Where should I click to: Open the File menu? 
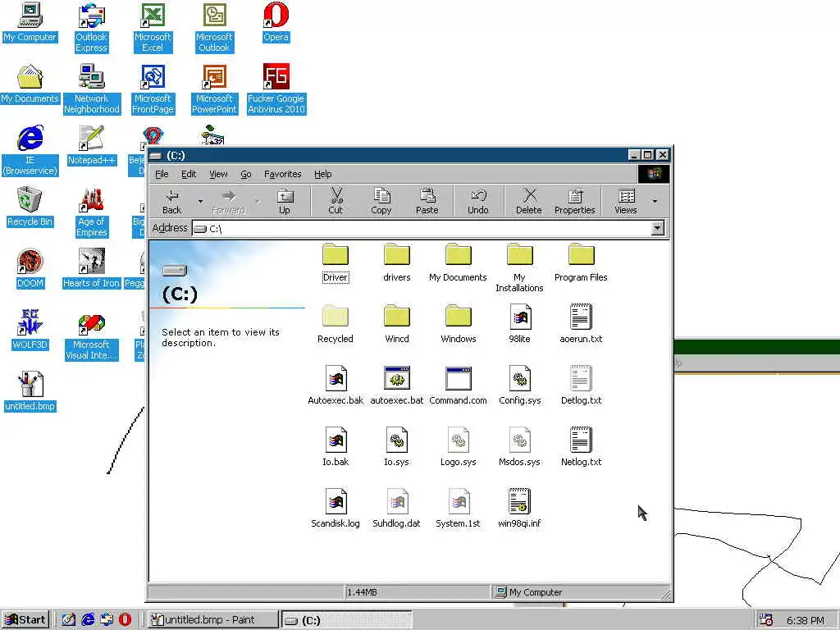click(162, 174)
